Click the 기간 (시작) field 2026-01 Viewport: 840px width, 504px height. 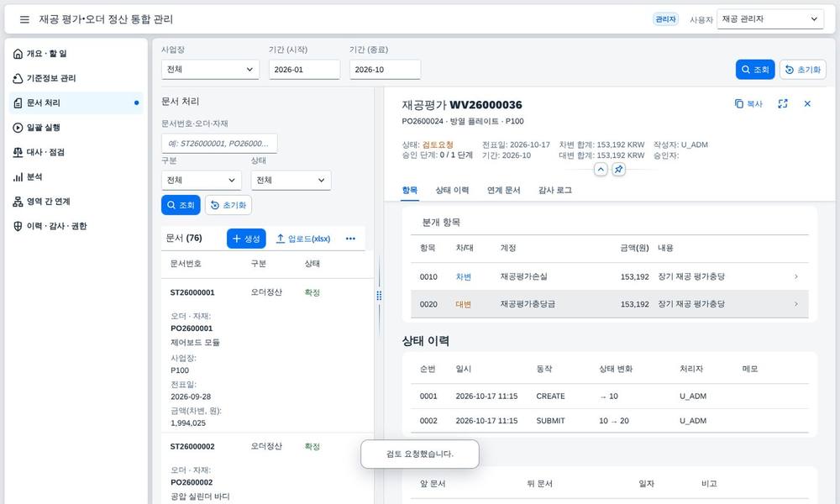(x=304, y=70)
